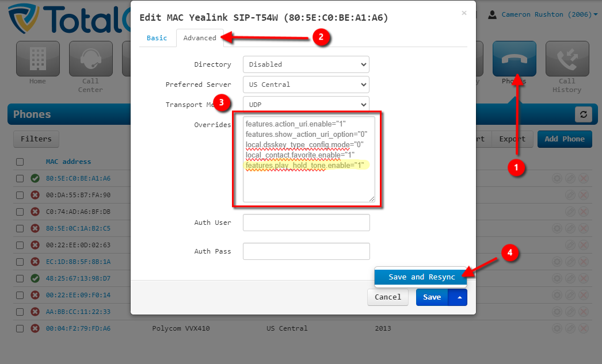Open the Cameron Rushton (2006) user menu
602x364 pixels.
543,14
